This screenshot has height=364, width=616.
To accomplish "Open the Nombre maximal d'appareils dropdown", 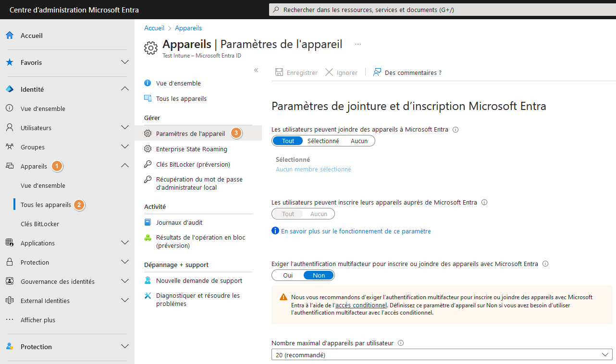I will click(x=441, y=354).
